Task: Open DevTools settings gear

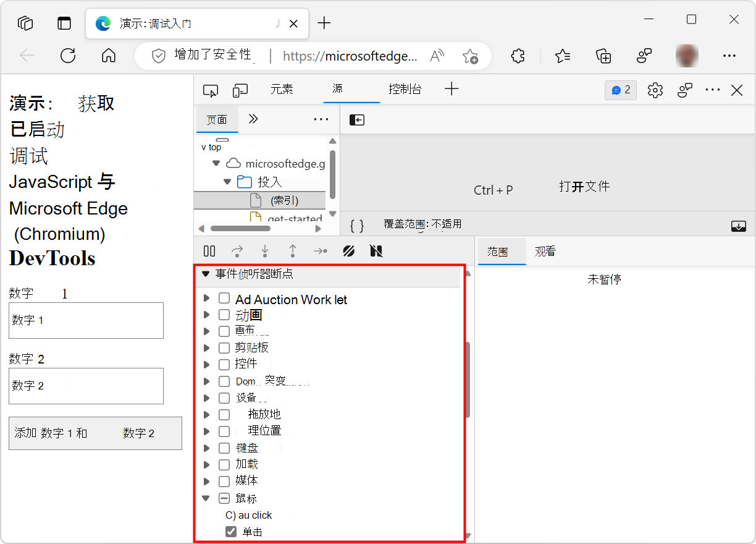Action: click(655, 90)
